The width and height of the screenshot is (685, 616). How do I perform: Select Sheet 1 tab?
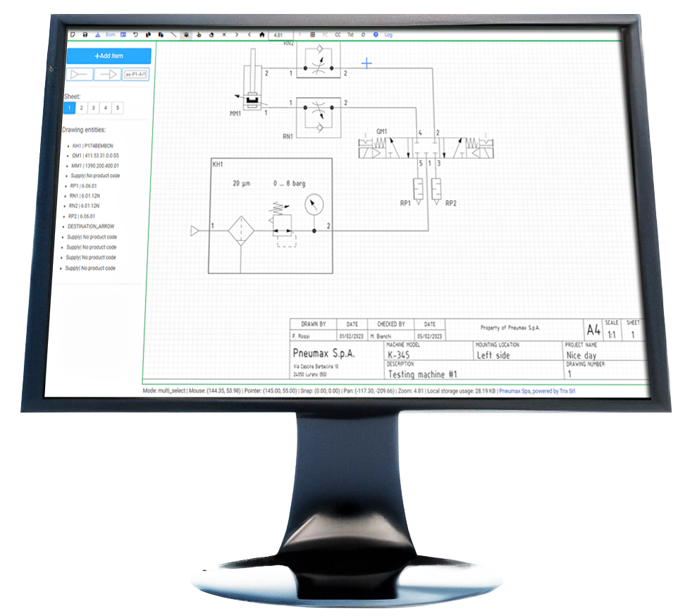pyautogui.click(x=69, y=106)
